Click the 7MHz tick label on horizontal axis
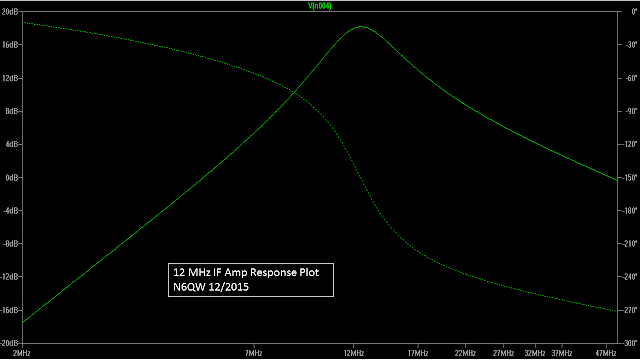The image size is (640, 360). coord(253,353)
